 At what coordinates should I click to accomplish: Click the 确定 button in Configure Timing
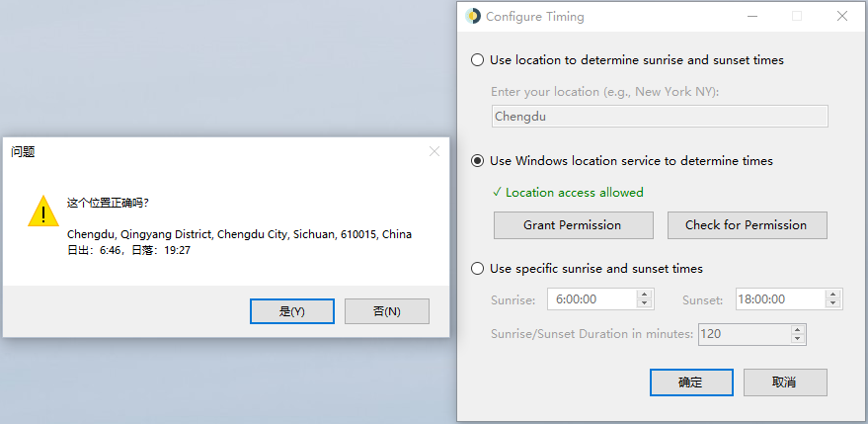[x=691, y=382]
